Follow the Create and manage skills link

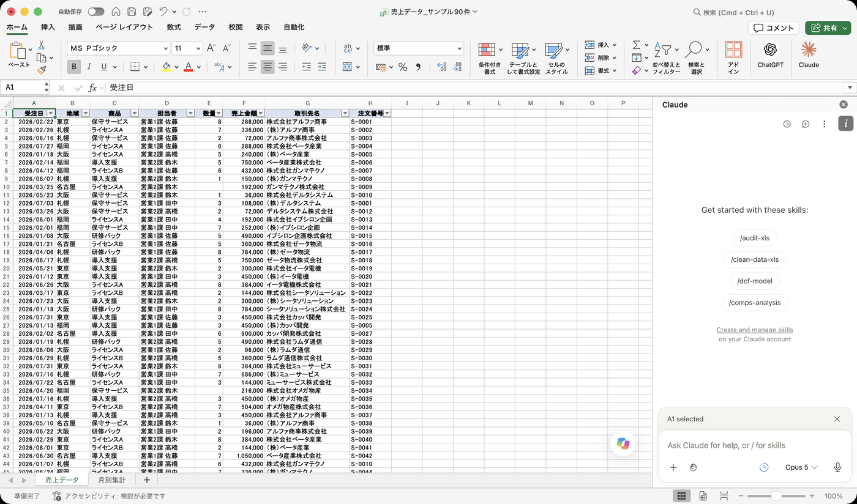(x=755, y=330)
